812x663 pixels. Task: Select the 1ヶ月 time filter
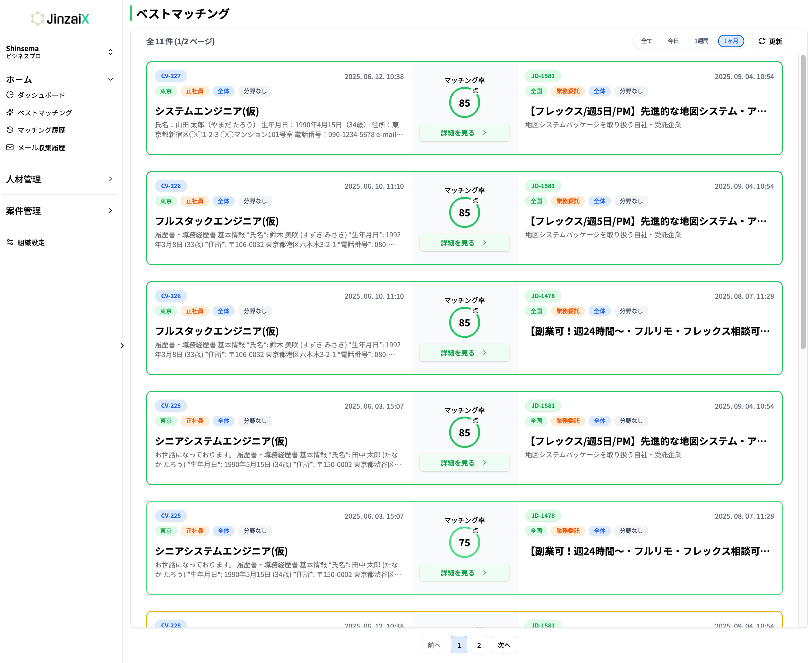(731, 41)
